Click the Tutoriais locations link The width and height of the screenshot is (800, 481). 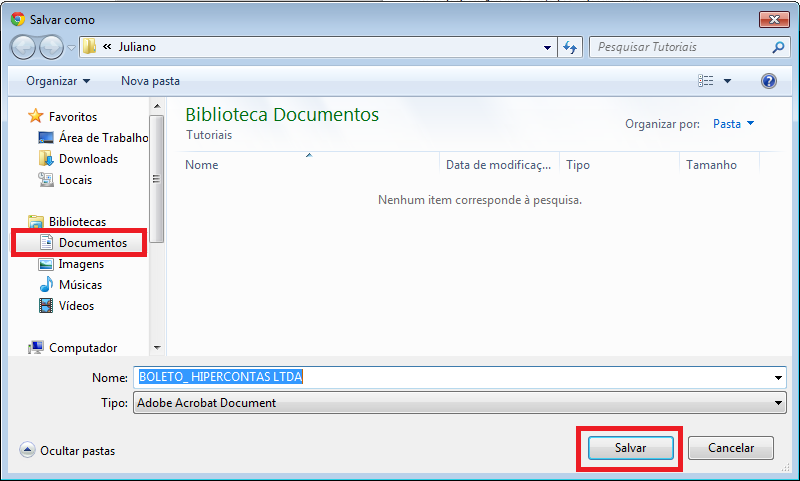(x=209, y=135)
